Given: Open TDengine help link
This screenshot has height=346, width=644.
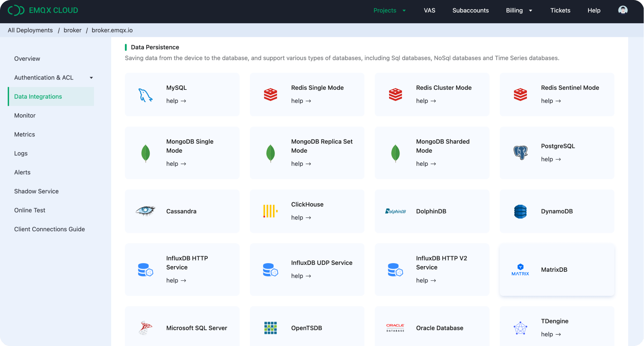Looking at the screenshot, I should coord(551,334).
